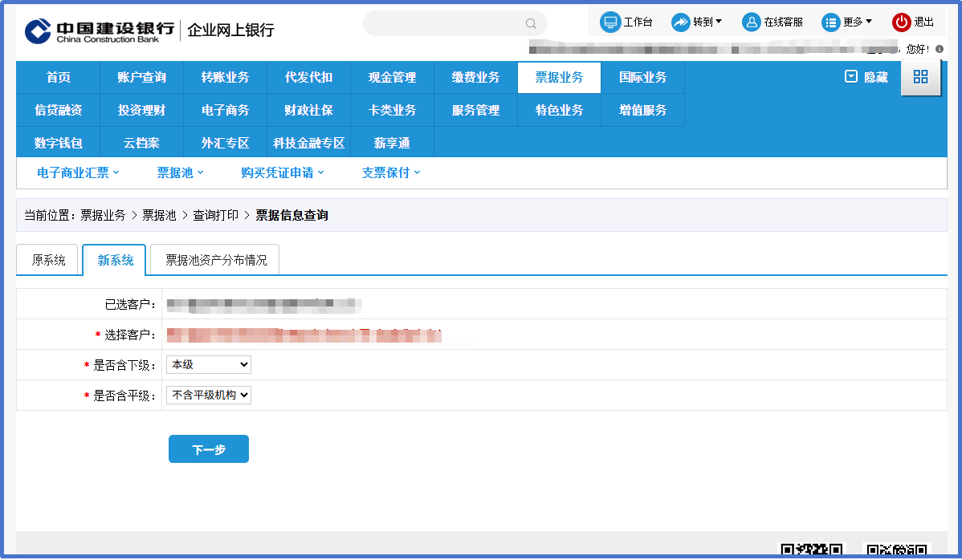Open the 工作台 workbench icon
This screenshot has height=560, width=962.
[x=611, y=22]
